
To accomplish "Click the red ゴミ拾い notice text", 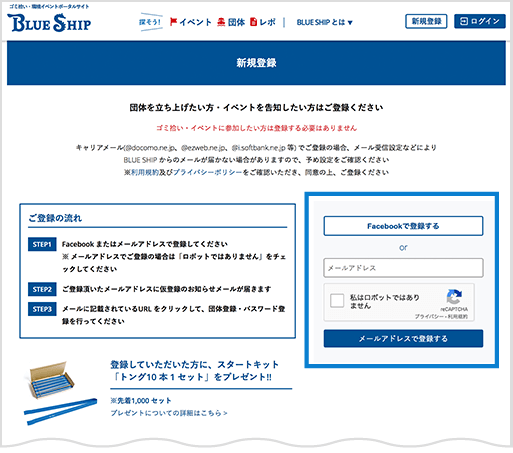I will point(256,128).
